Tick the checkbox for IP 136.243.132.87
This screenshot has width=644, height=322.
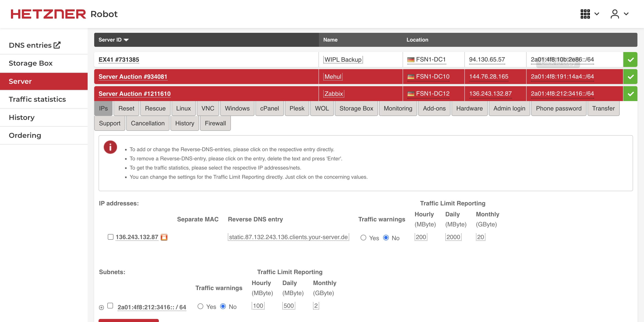point(110,237)
